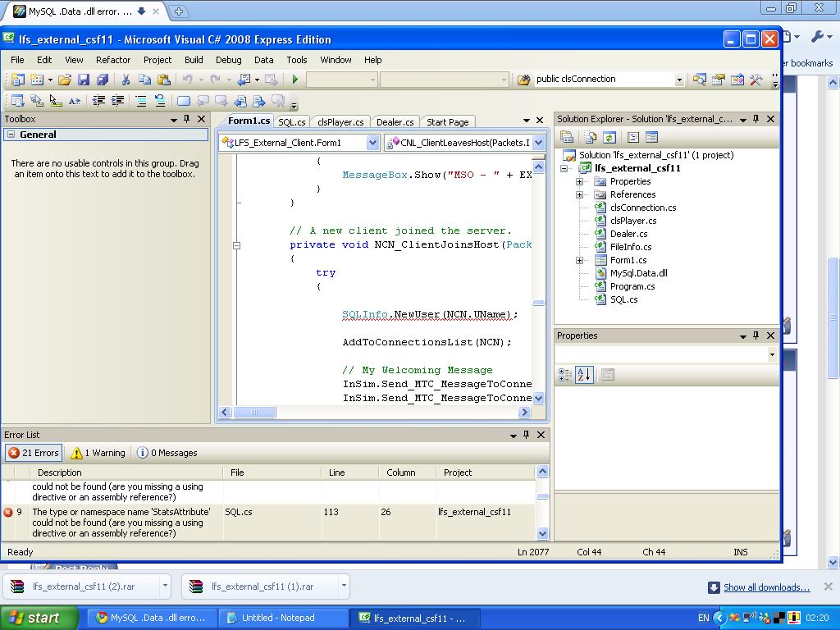Click the Navigate Backward icon
Screen dimensions: 840x630
(244, 80)
